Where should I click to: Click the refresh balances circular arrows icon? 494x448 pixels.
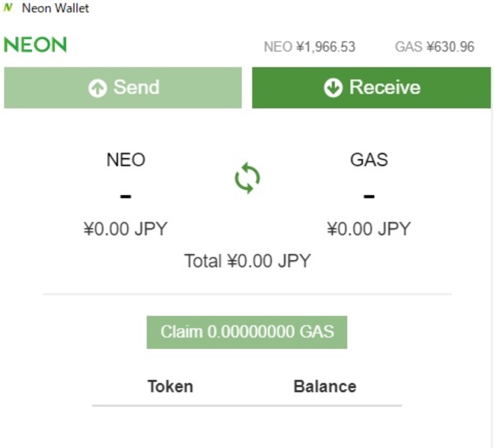[247, 177]
